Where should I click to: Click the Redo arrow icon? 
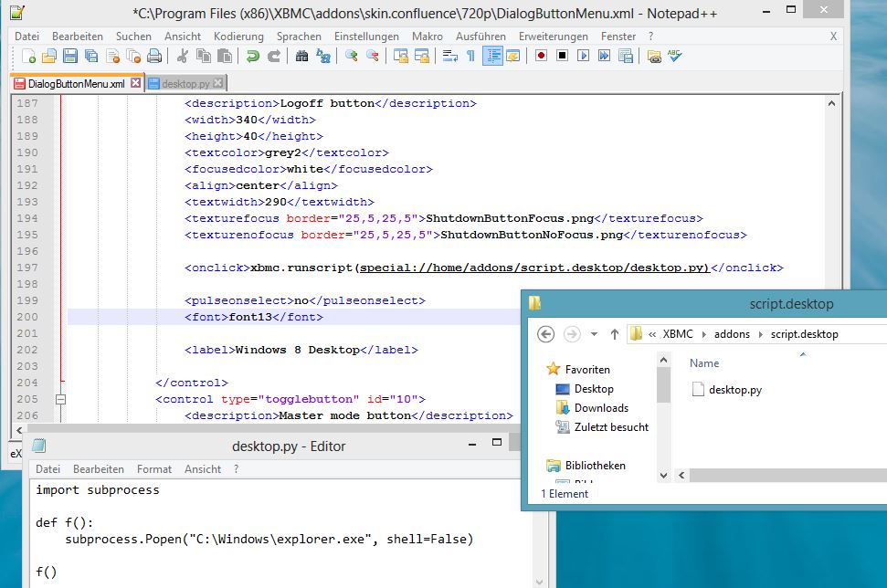(x=274, y=56)
